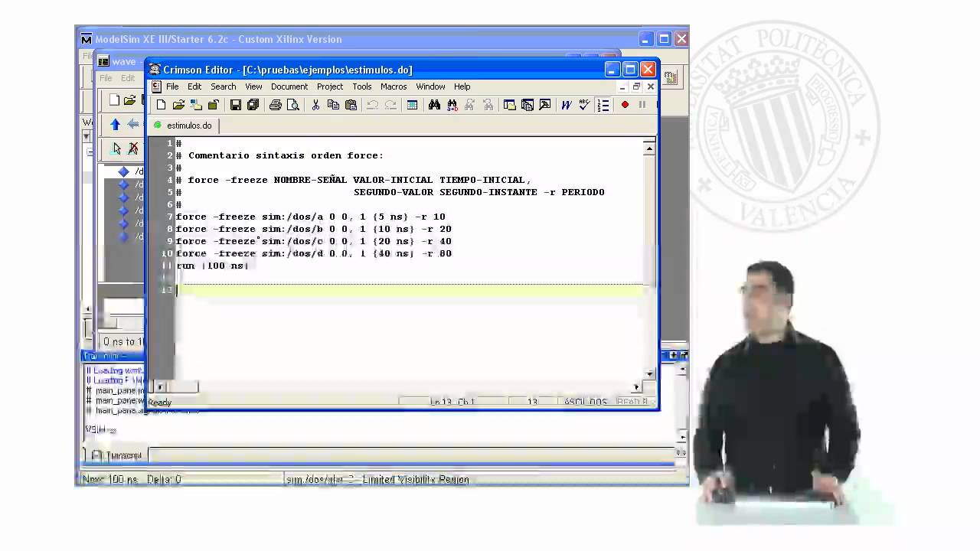980x551 pixels.
Task: Click the 'Now: 100 ns' status bar entry
Action: point(109,479)
